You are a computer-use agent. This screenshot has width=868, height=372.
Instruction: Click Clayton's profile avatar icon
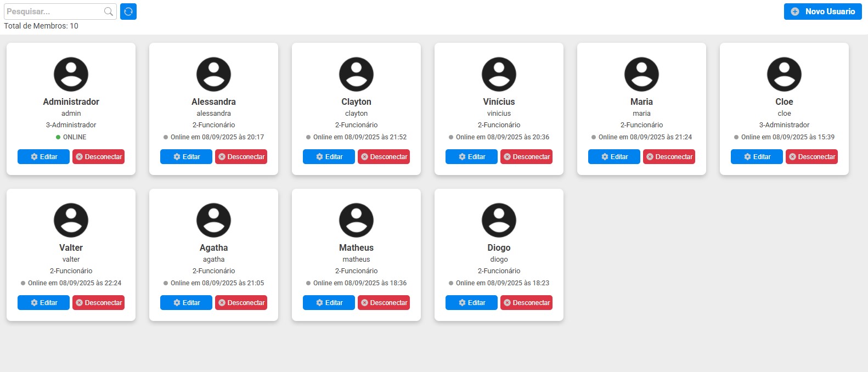click(x=356, y=74)
